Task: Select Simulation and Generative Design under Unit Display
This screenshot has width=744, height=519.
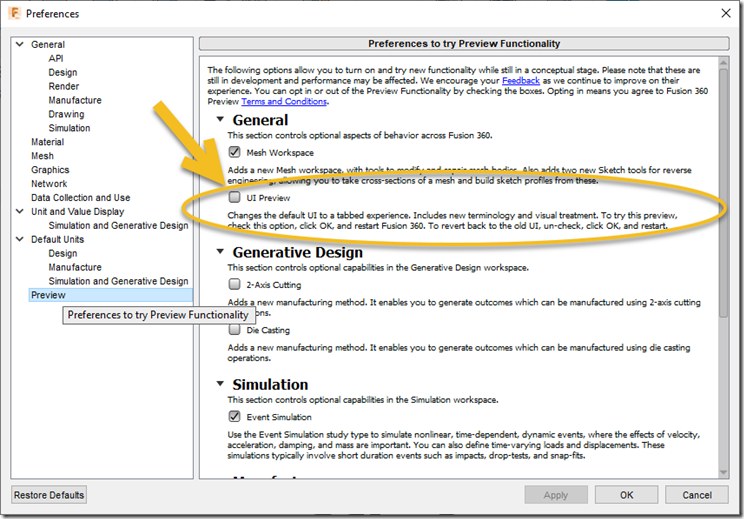Action: tap(119, 225)
